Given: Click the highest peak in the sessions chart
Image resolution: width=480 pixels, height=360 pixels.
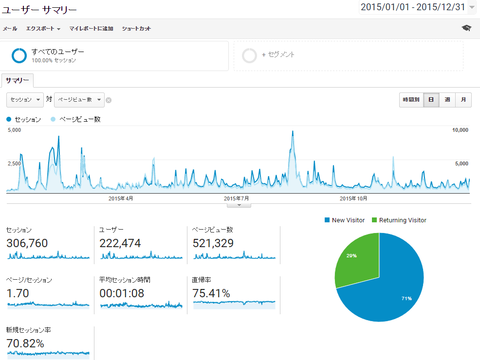Looking at the screenshot, I should point(293,132).
